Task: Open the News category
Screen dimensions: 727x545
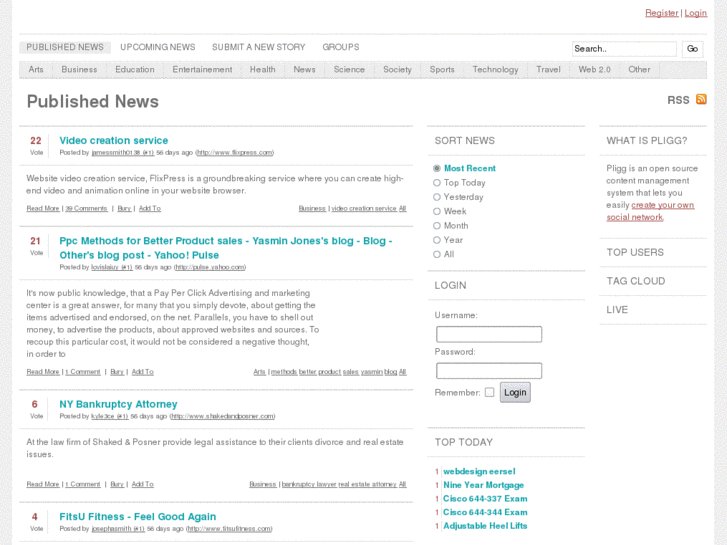Action: tap(304, 70)
